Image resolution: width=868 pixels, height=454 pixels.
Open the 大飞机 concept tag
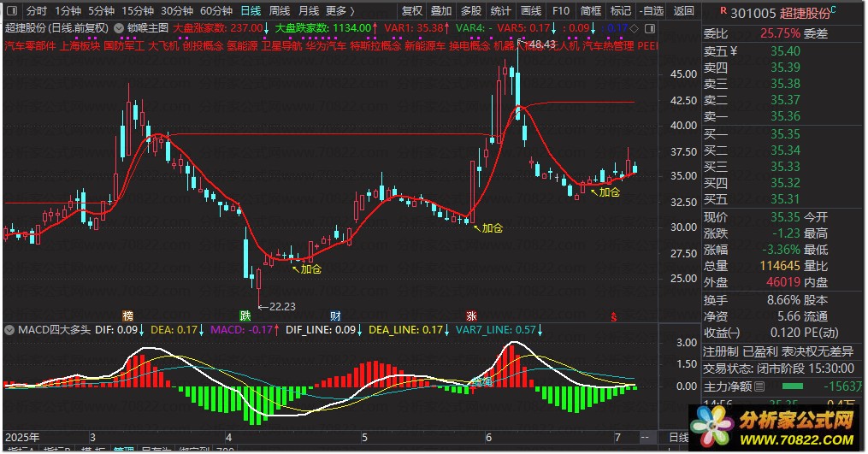tap(163, 45)
